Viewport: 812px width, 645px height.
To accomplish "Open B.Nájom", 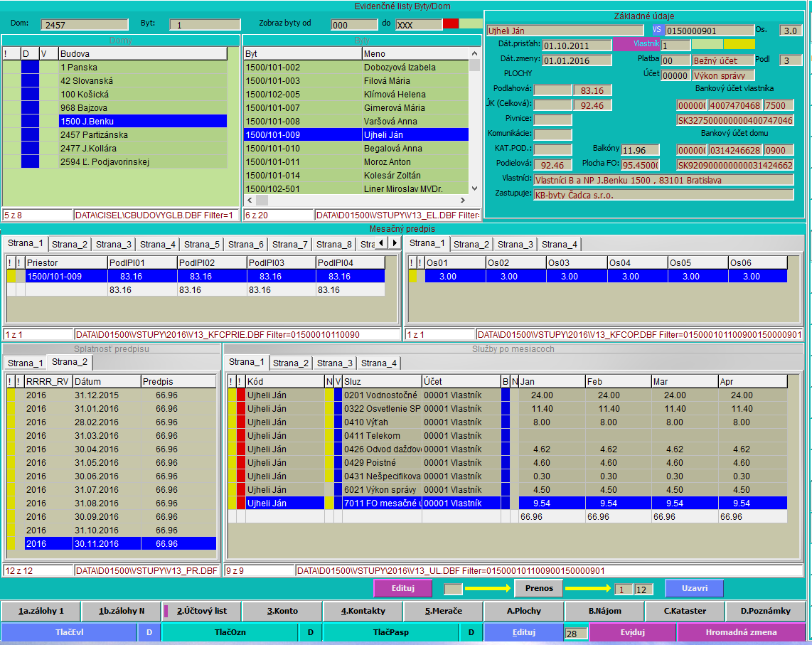I will pyautogui.click(x=604, y=611).
